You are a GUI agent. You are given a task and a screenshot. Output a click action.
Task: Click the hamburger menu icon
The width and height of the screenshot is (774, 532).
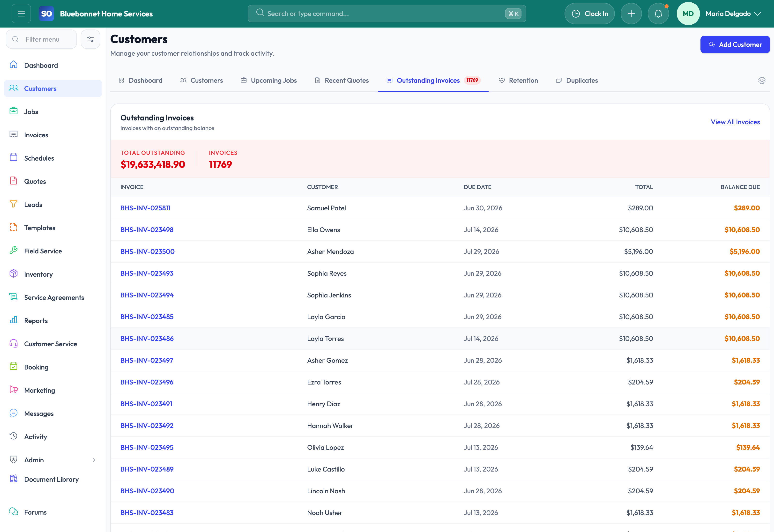pyautogui.click(x=21, y=14)
